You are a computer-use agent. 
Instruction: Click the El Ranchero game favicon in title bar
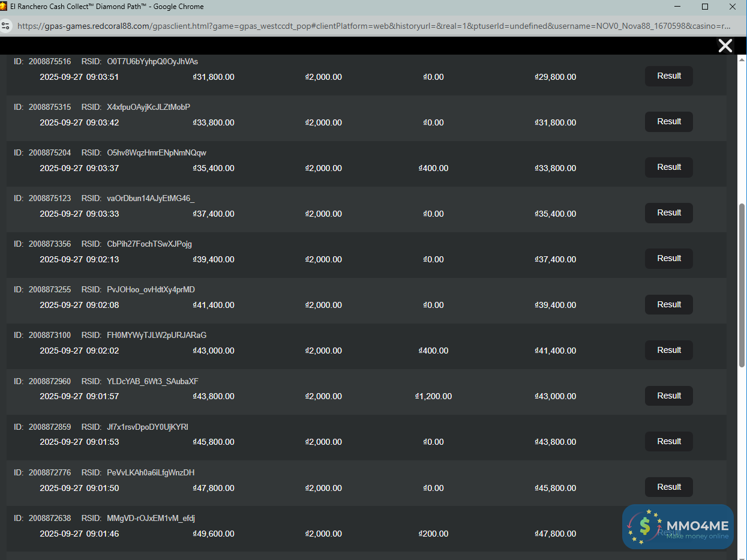pos(4,7)
